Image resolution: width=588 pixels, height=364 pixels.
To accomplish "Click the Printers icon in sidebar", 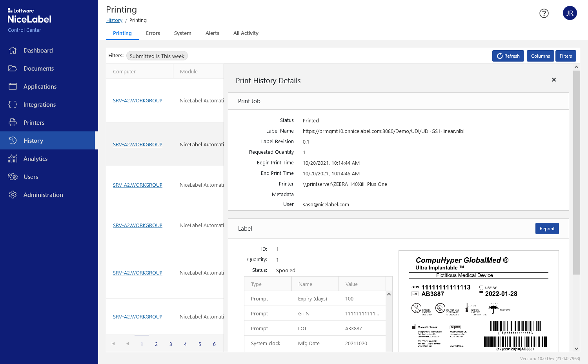I will tap(13, 122).
